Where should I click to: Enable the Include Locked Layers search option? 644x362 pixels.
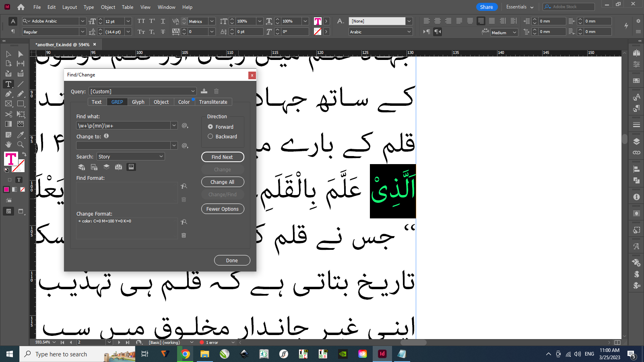click(x=81, y=167)
